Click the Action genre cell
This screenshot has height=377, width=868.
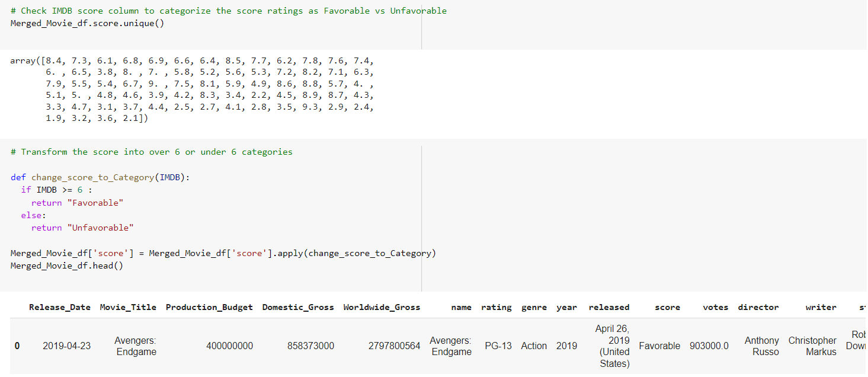point(534,346)
